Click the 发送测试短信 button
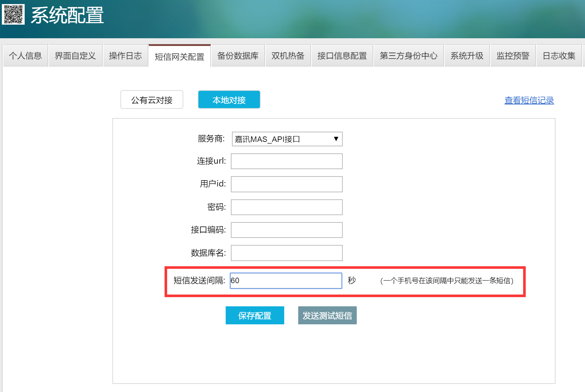Viewport: 585px width, 392px height. coord(327,316)
